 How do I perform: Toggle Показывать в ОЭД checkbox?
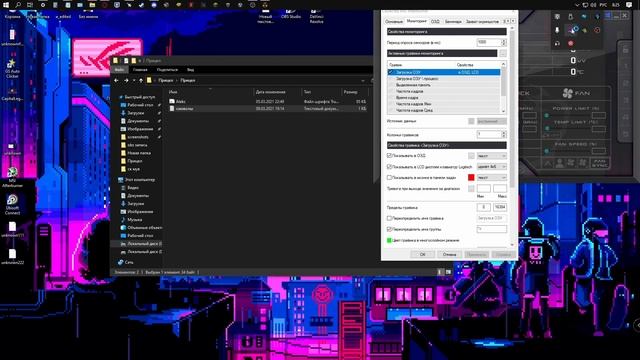tap(389, 156)
